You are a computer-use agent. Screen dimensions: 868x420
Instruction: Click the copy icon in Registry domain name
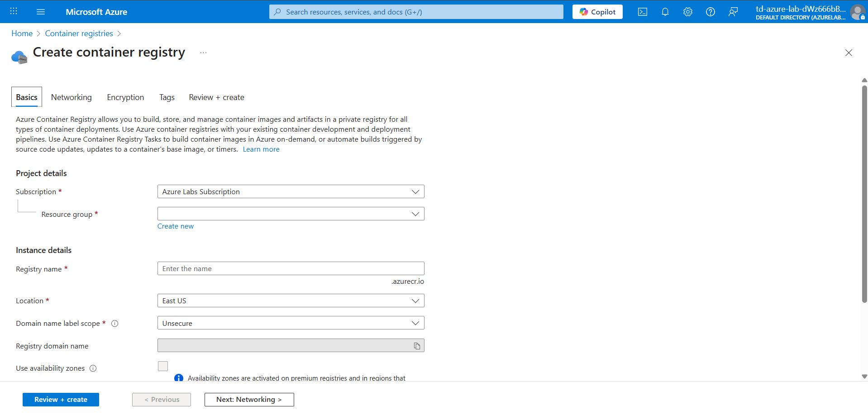417,345
